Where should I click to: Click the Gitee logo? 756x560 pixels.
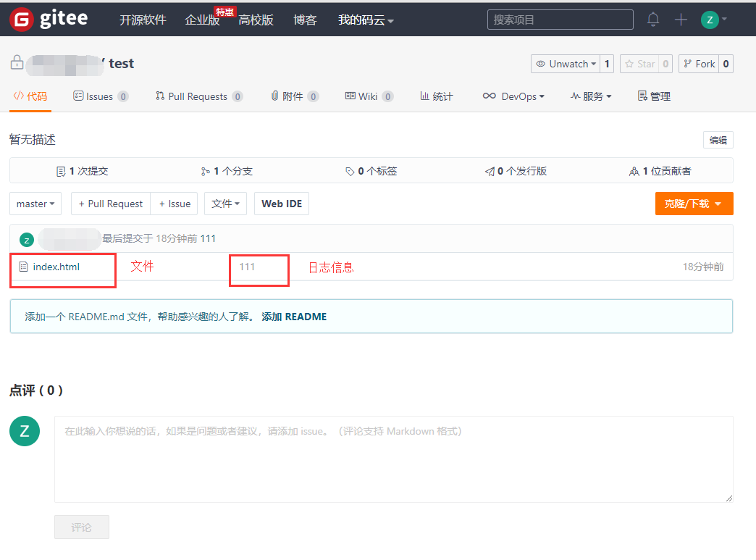(49, 20)
